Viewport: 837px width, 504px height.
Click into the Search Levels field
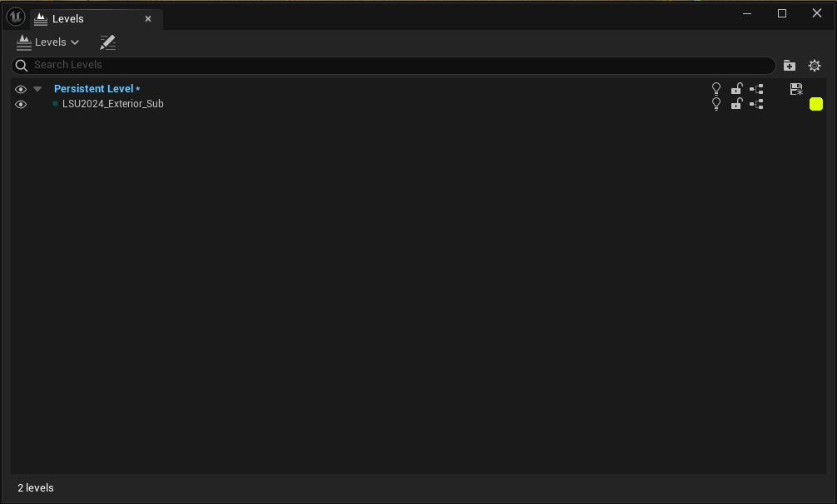pyautogui.click(x=393, y=65)
